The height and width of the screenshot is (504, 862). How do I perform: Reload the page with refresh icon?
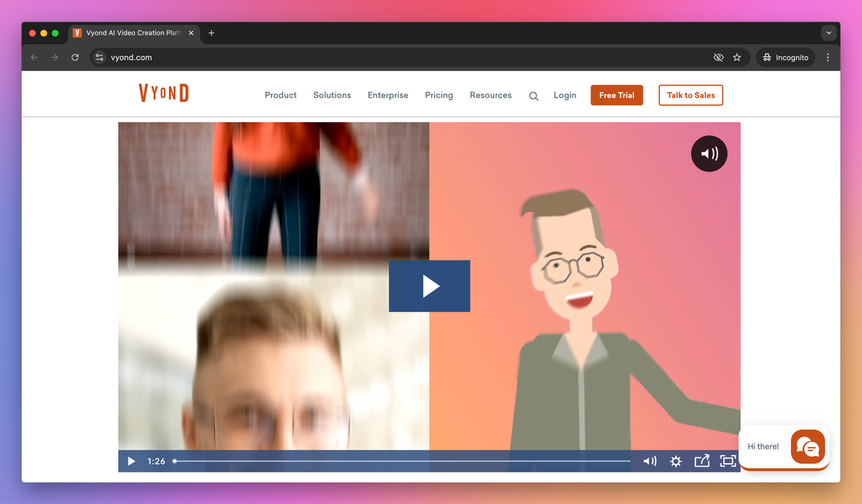point(75,57)
